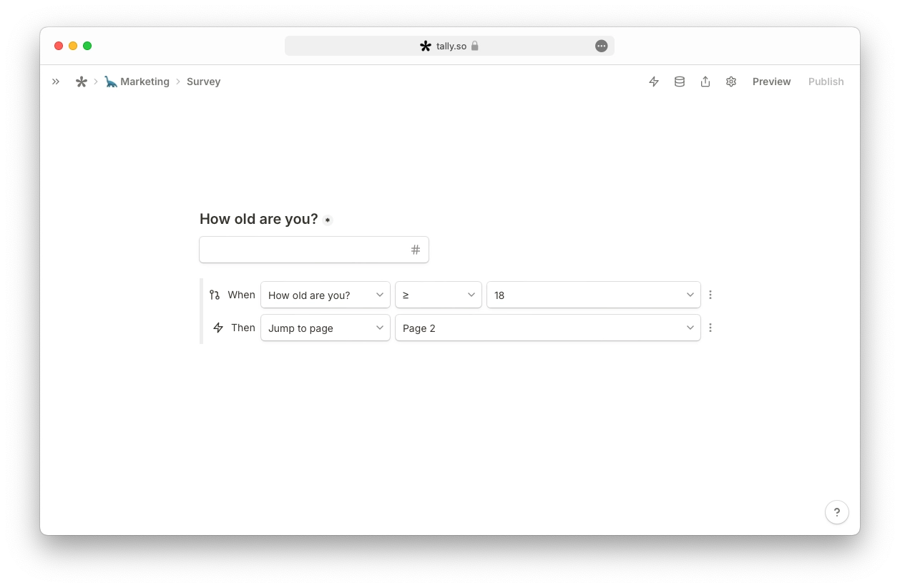Open the Survey breadcrumb item
900x588 pixels.
click(x=204, y=82)
